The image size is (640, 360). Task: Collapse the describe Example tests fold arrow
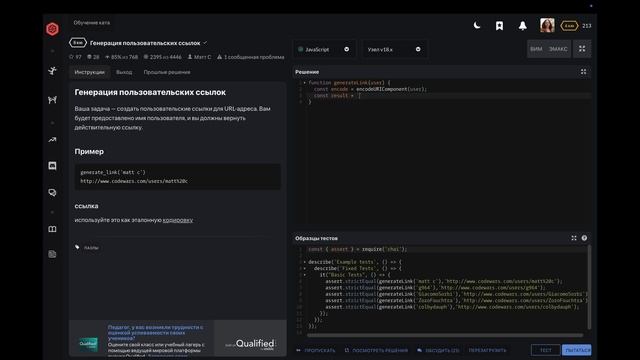pos(304,262)
